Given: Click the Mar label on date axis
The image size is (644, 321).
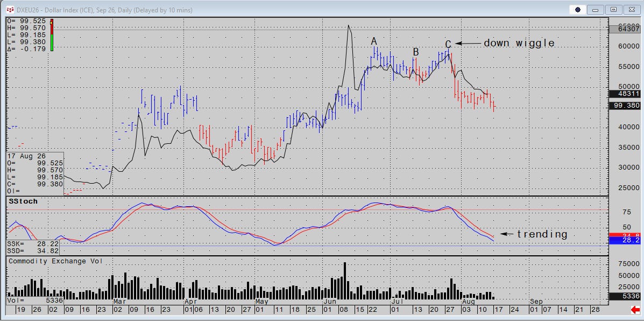Looking at the screenshot, I should coord(119,301).
